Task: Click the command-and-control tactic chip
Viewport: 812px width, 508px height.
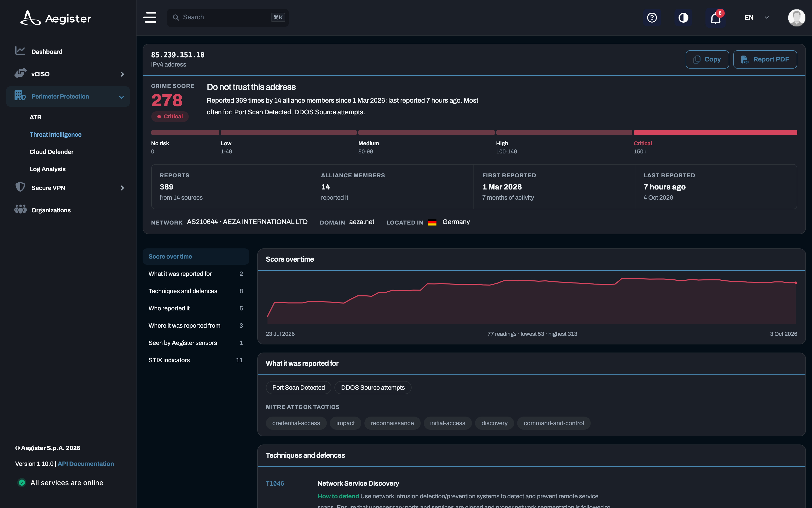Action: tap(554, 423)
